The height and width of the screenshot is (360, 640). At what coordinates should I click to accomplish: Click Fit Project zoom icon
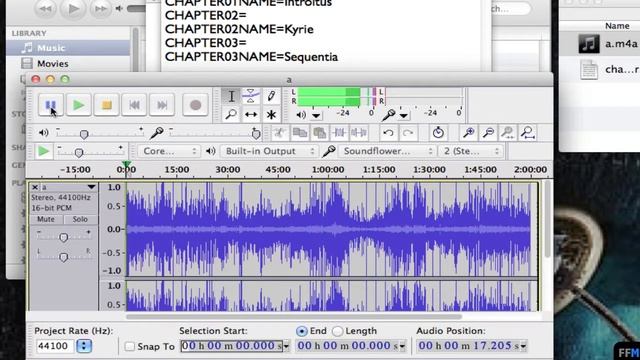[527, 133]
